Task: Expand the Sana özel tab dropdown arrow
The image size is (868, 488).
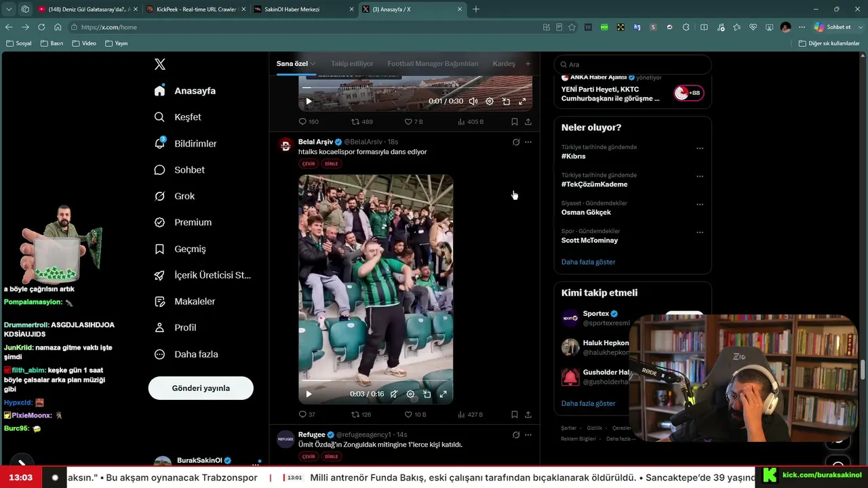Action: tap(313, 64)
